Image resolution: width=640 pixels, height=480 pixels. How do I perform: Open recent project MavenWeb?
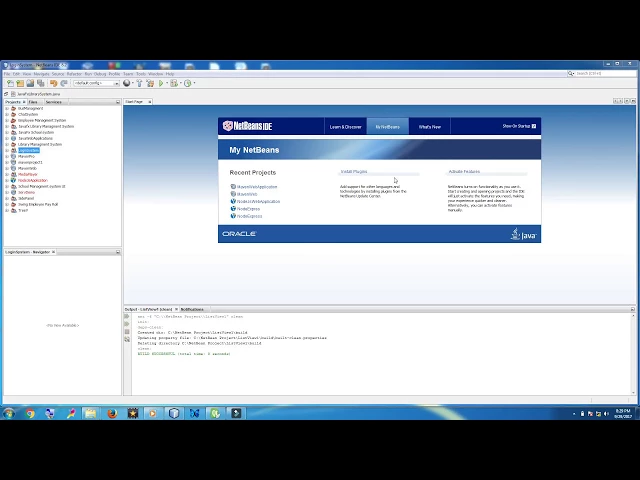click(247, 194)
